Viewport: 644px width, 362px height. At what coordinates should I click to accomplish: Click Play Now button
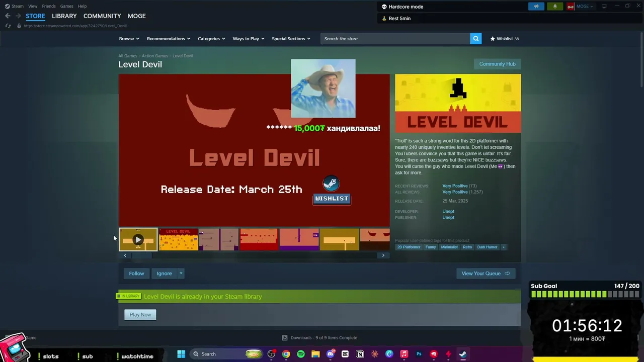click(140, 315)
